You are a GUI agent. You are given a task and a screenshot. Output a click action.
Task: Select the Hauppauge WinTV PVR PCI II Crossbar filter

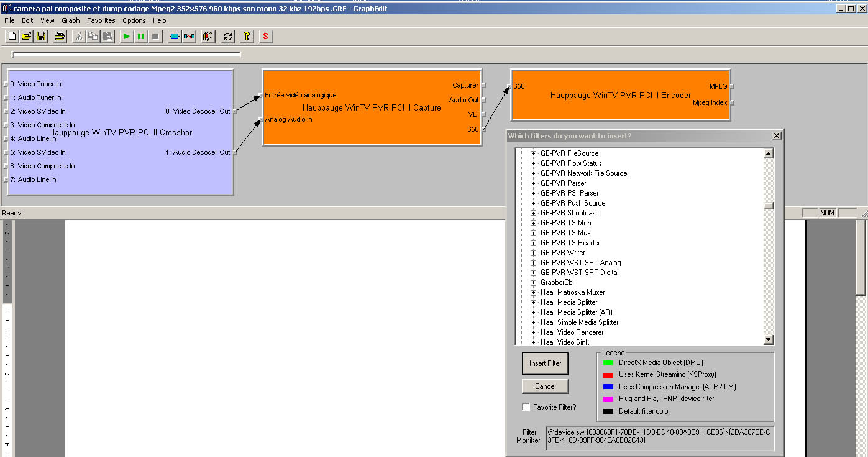coord(121,132)
